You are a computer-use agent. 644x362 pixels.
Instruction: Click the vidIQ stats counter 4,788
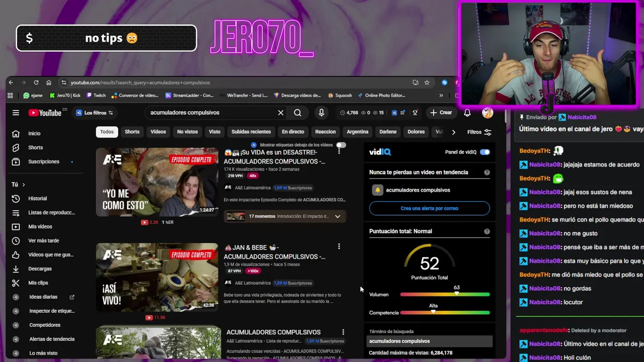tap(349, 113)
